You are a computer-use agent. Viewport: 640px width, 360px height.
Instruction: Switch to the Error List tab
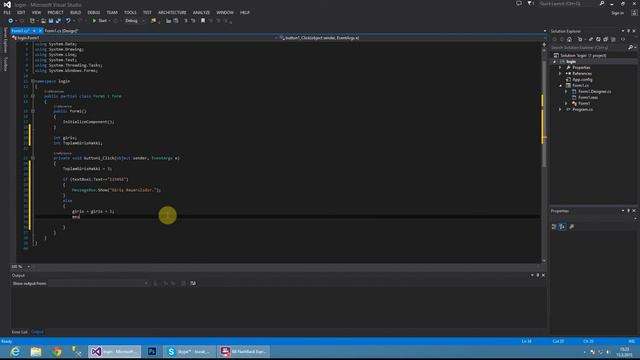click(x=20, y=332)
